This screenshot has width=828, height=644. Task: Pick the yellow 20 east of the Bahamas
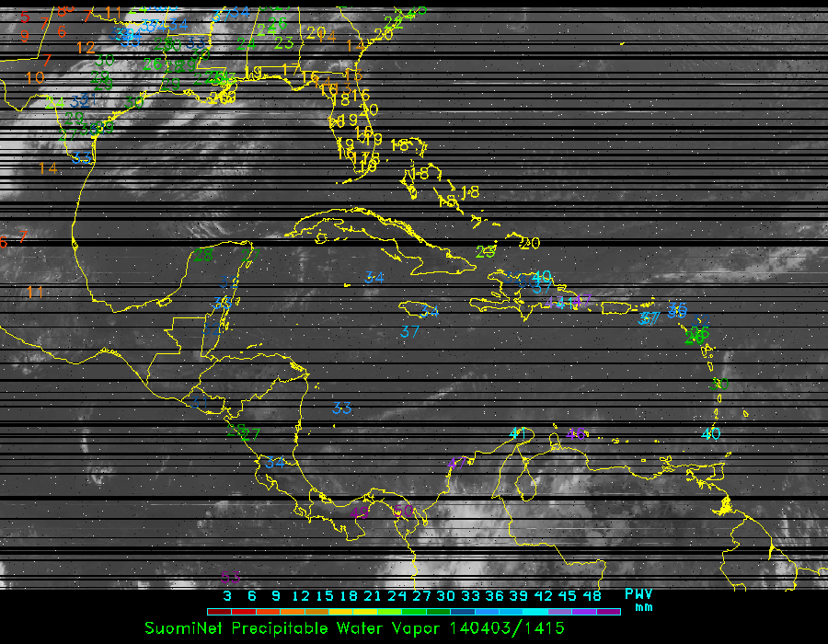pos(530,243)
